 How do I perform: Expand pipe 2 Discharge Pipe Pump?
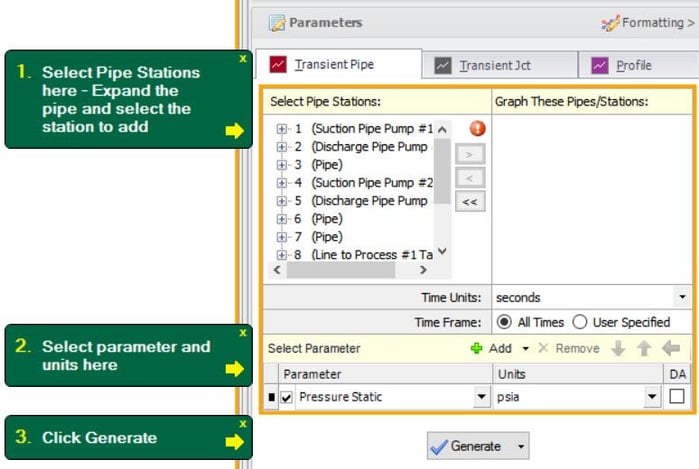coord(281,147)
